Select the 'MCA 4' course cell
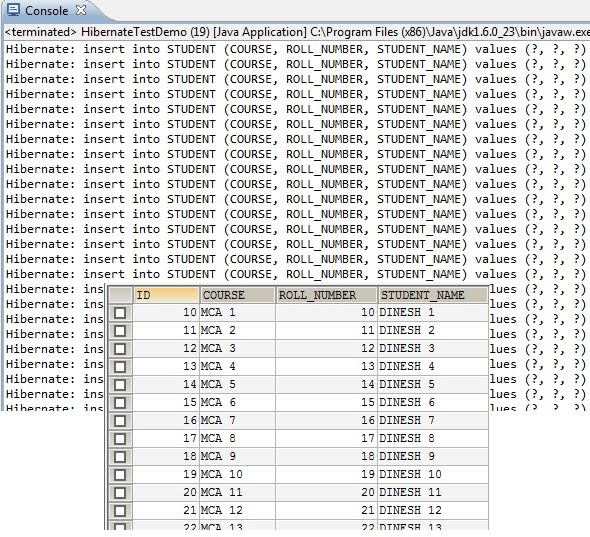 click(x=237, y=367)
